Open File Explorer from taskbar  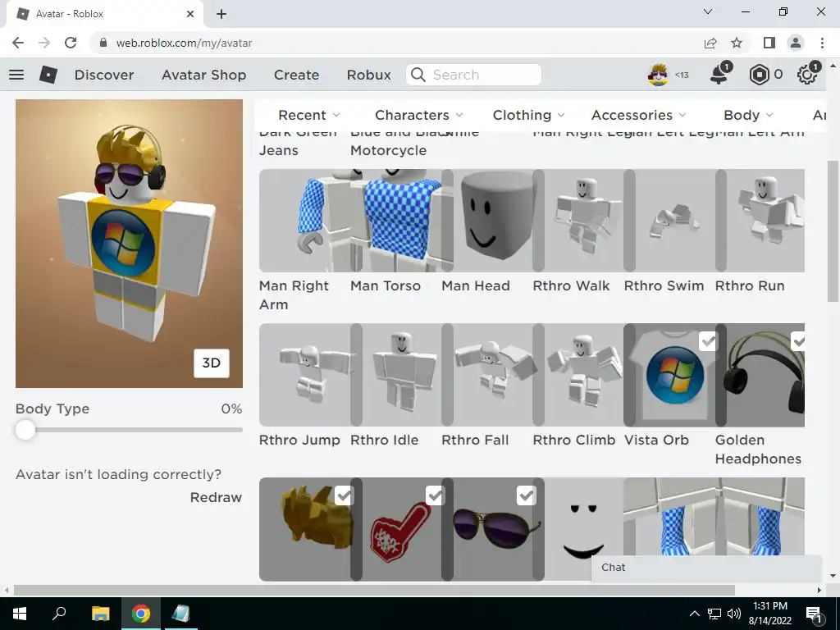pos(100,614)
